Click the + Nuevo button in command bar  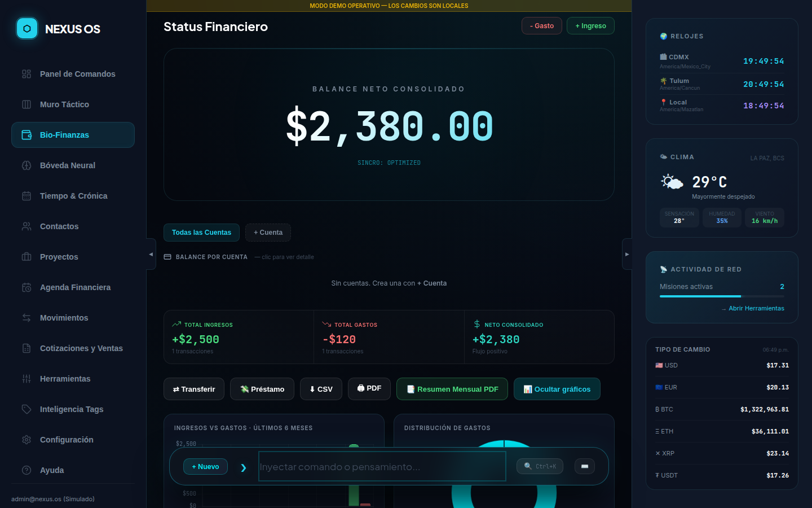205,467
